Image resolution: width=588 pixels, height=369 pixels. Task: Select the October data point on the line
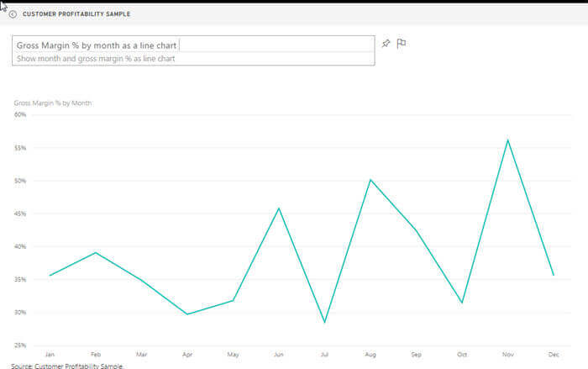coord(462,303)
